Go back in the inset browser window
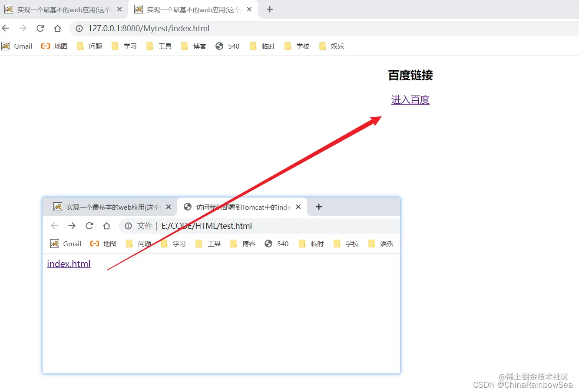Image resolution: width=579 pixels, height=392 pixels. 54,226
